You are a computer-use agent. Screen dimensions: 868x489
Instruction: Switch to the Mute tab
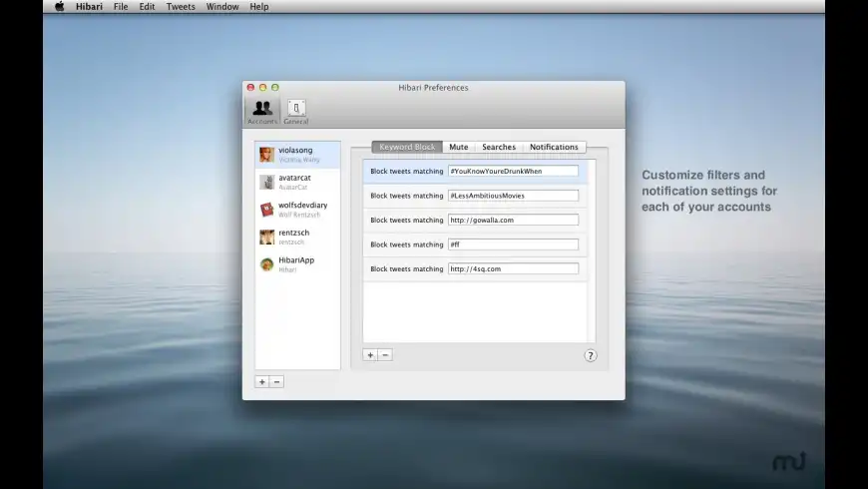(458, 147)
